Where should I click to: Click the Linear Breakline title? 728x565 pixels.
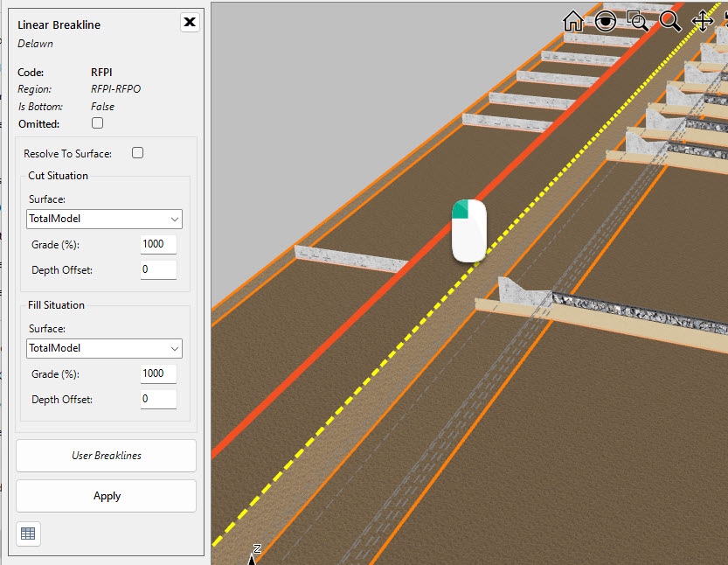click(59, 25)
